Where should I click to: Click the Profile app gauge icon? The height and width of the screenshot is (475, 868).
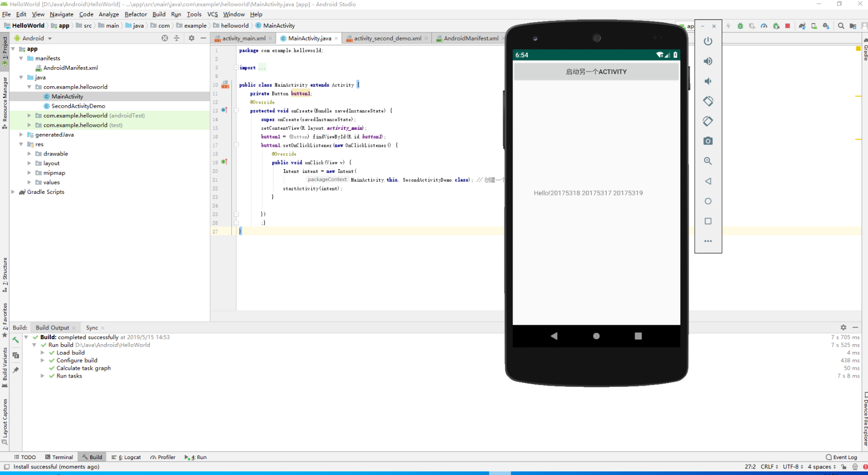(x=764, y=26)
